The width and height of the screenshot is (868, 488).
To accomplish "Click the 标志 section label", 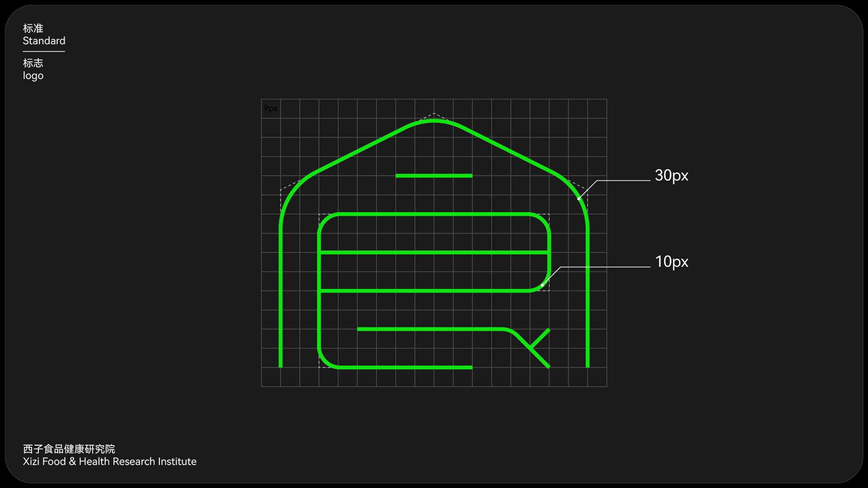I will tap(33, 63).
